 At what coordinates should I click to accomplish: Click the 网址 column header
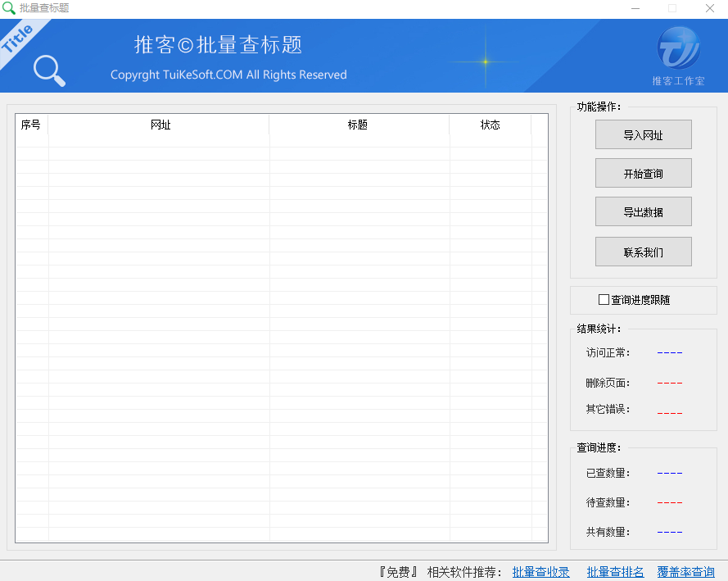click(x=161, y=125)
